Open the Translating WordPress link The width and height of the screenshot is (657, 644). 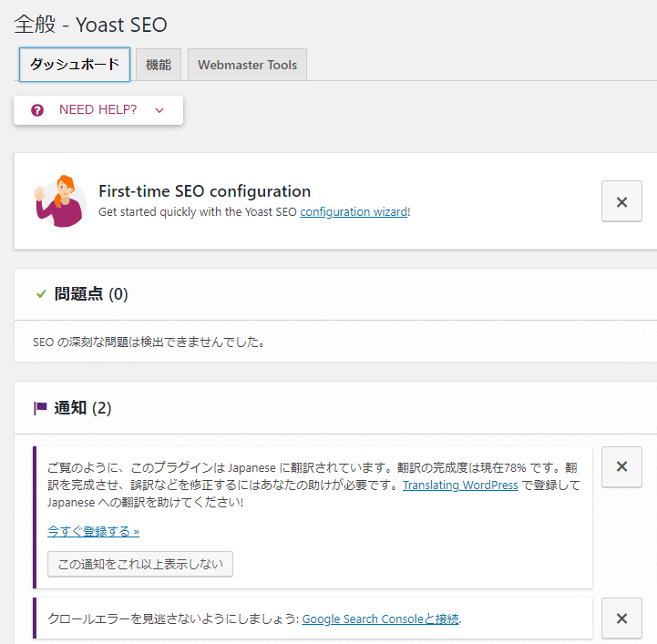pyautogui.click(x=460, y=485)
